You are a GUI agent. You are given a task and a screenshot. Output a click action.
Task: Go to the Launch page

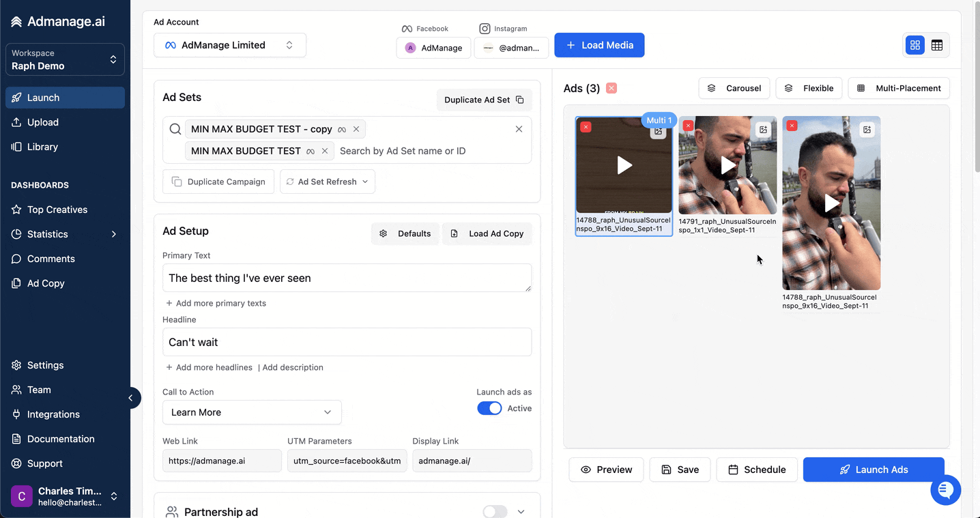[65, 98]
